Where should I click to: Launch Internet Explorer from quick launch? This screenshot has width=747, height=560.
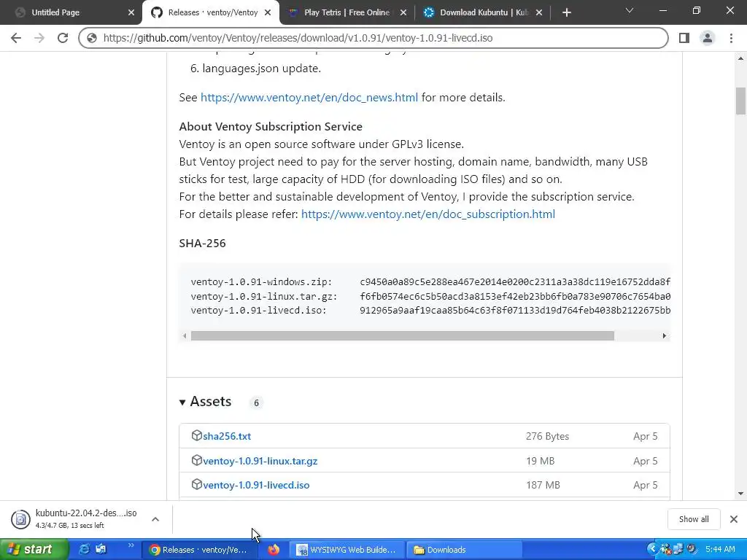[84, 549]
